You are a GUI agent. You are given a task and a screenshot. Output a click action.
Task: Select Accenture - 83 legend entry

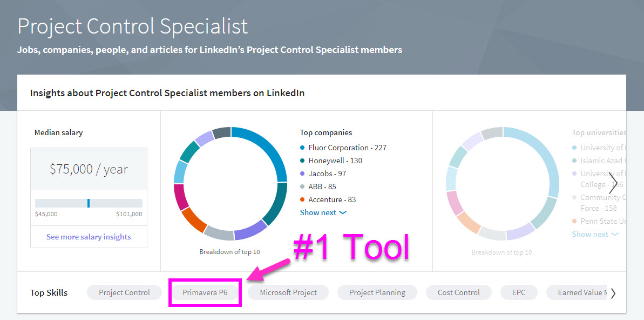[328, 199]
